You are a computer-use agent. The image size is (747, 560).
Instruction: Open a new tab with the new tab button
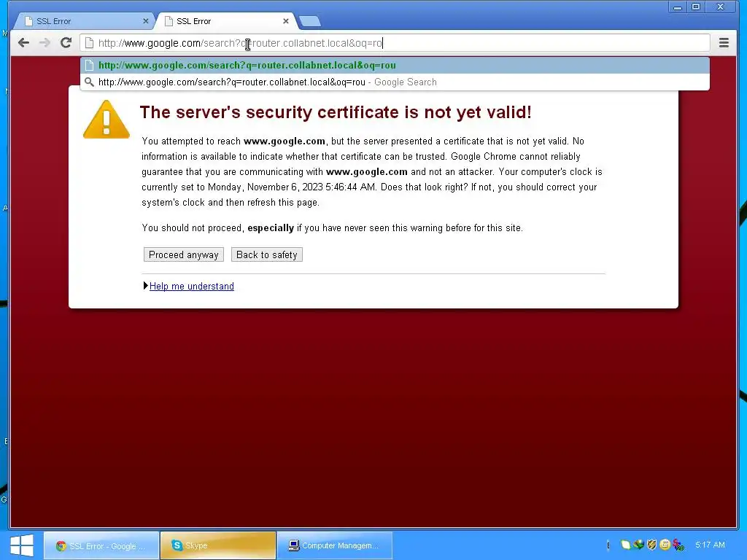[310, 21]
